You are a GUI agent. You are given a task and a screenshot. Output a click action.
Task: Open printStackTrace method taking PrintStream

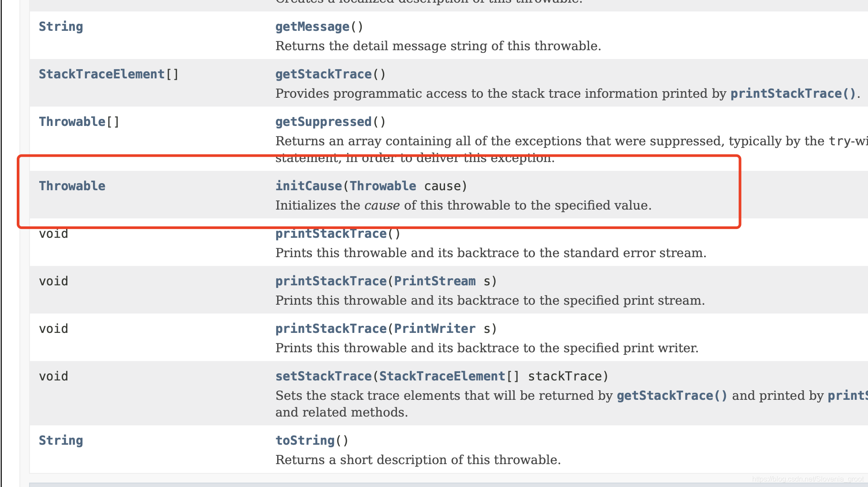[330, 281]
